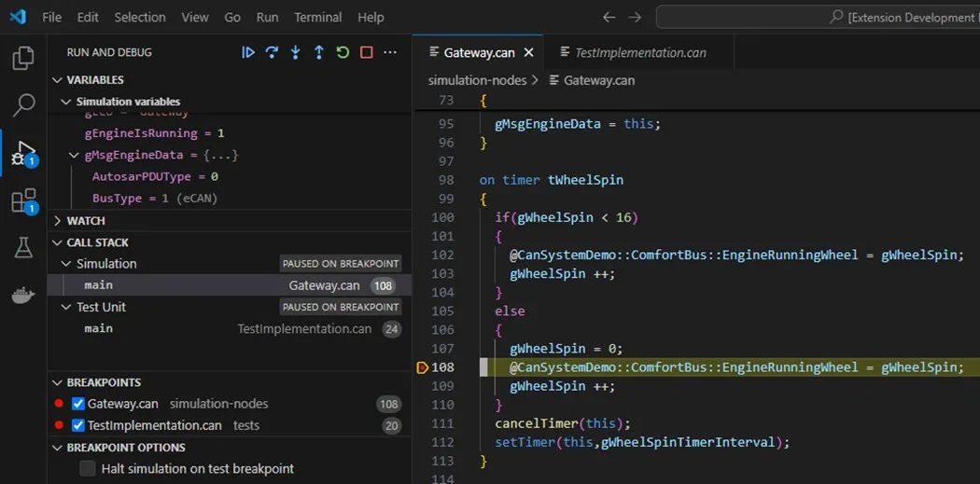Click the Continue debug button

248,52
